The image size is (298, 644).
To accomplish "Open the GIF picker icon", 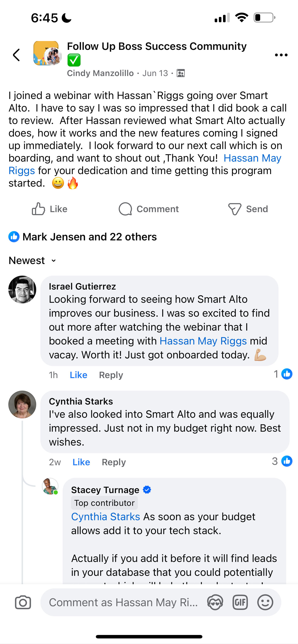I will [240, 602].
